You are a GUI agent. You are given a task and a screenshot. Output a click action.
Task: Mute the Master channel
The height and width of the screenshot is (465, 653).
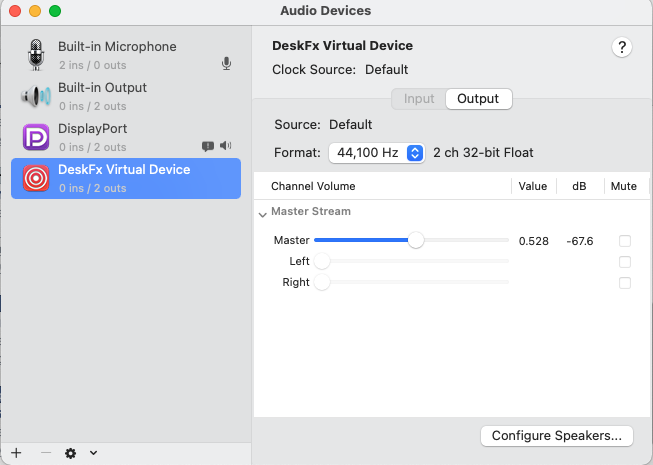625,241
